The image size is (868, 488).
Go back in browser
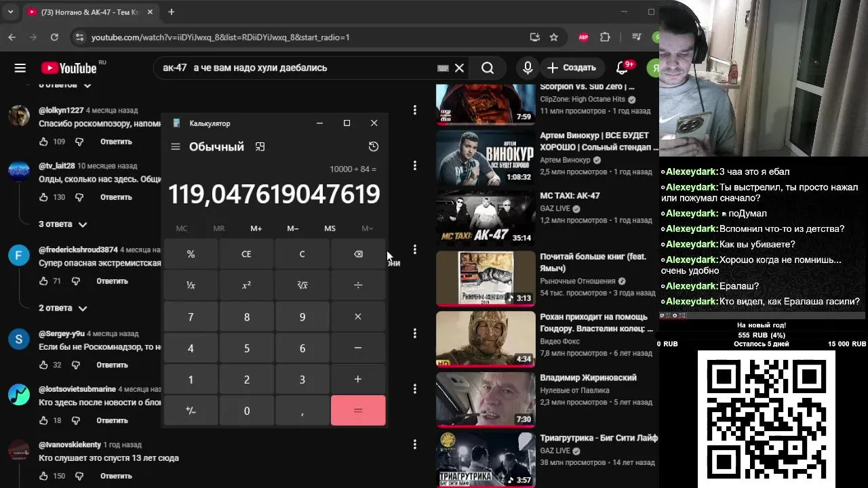pyautogui.click(x=12, y=37)
